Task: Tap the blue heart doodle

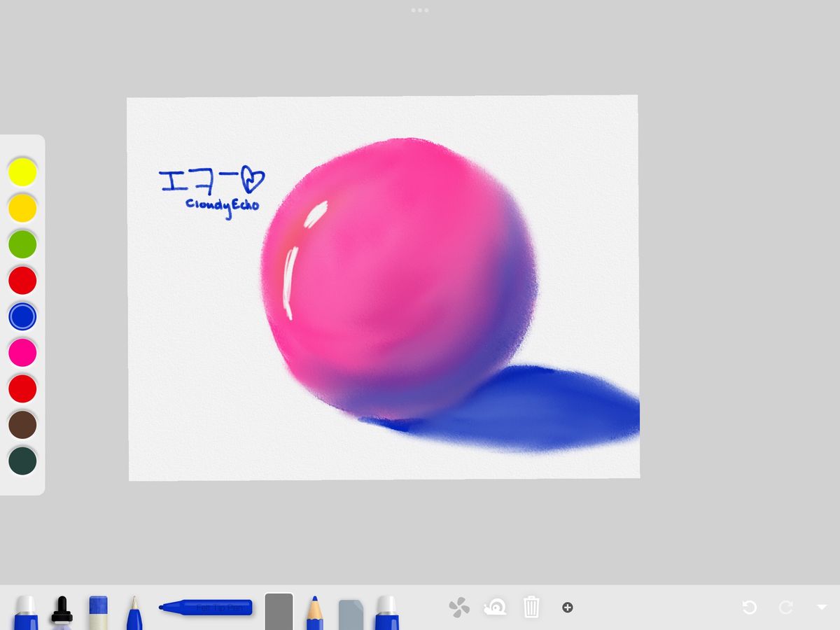Action: coord(252,180)
